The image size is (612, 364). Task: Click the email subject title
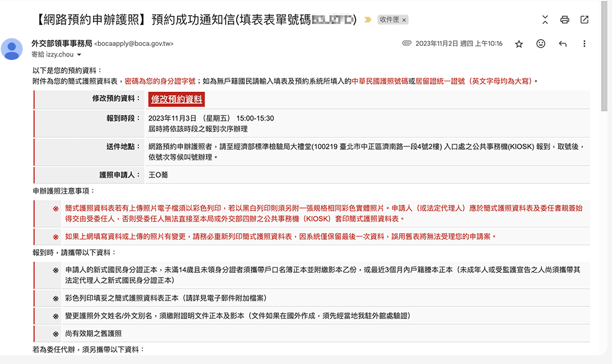click(184, 20)
